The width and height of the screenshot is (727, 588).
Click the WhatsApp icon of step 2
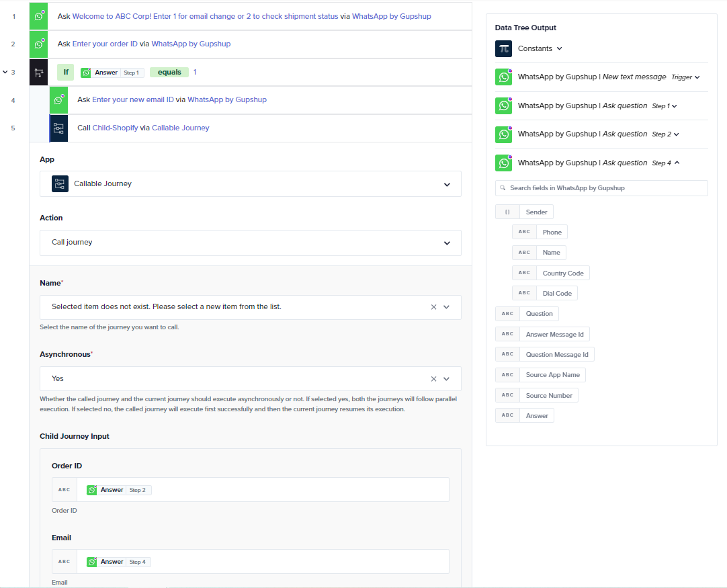38,44
